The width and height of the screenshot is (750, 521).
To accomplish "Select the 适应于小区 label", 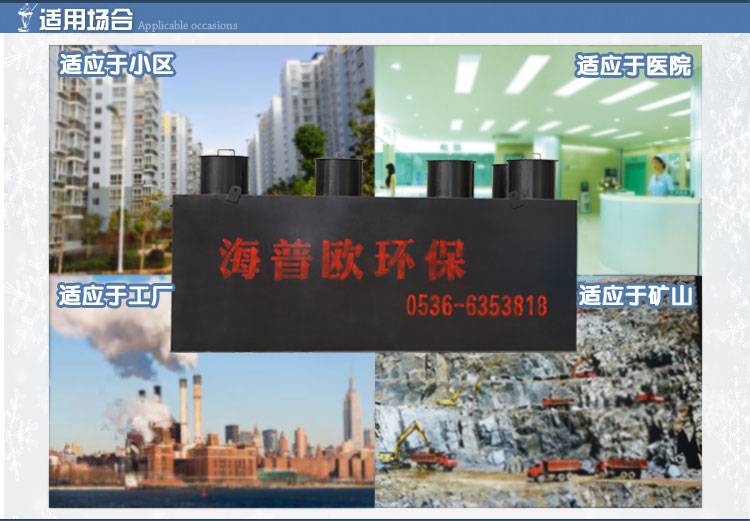I will [117, 66].
